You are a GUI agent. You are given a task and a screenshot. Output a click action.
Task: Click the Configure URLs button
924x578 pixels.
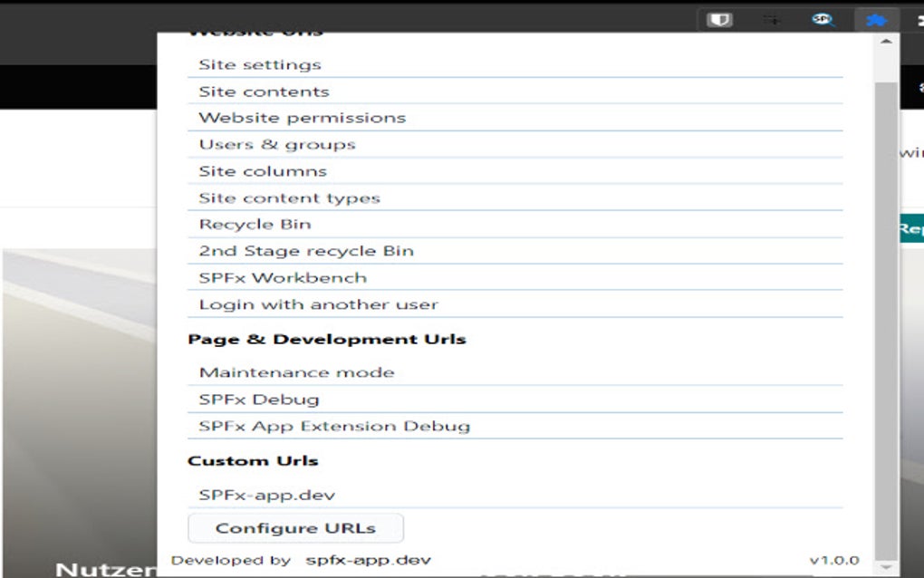(295, 527)
